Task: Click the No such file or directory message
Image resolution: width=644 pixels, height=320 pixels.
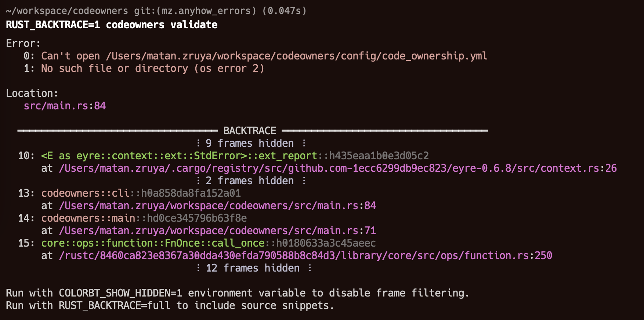Action: click(153, 69)
